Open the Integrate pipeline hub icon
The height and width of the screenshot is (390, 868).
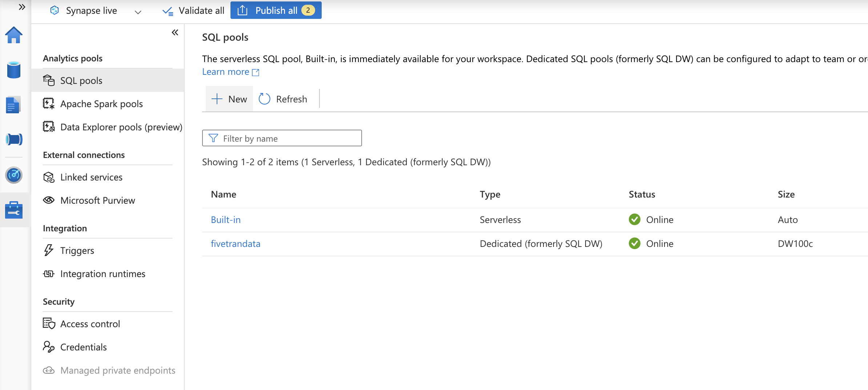[x=14, y=139]
